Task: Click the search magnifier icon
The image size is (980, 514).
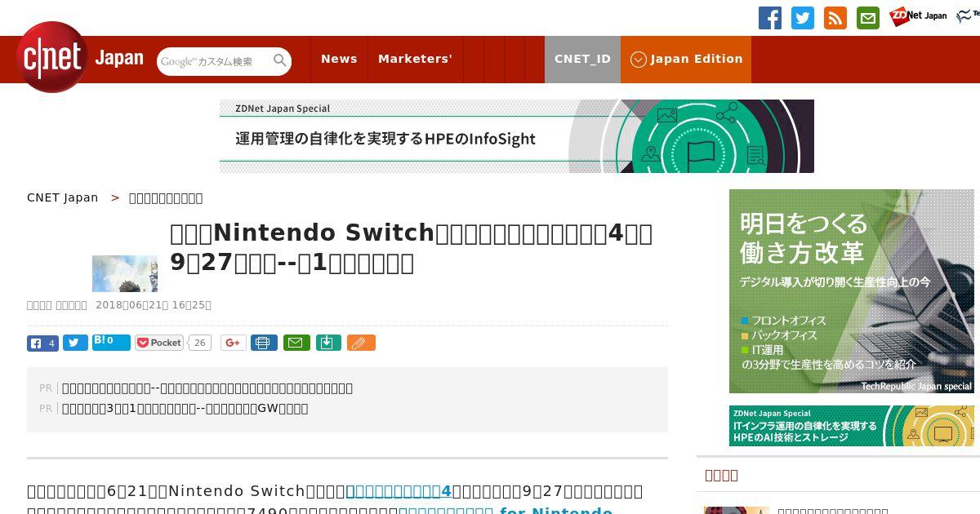Action: coord(280,60)
